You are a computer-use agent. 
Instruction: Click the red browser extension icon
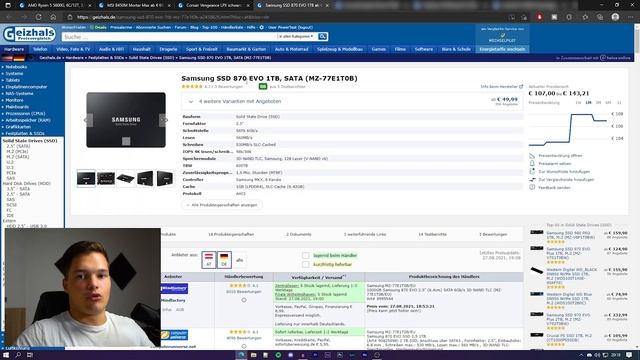click(539, 17)
